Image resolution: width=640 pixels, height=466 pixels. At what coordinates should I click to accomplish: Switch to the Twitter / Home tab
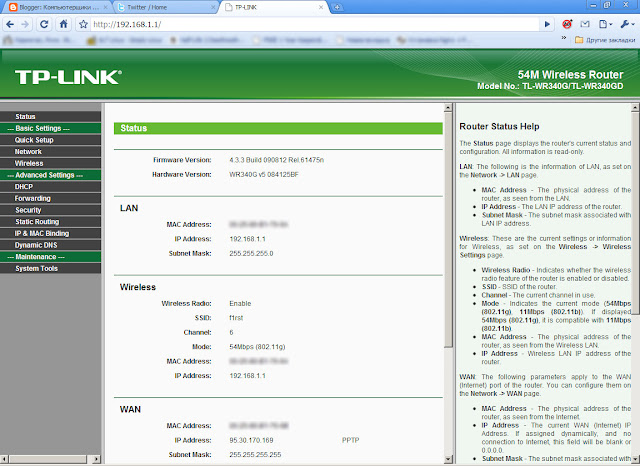coord(165,7)
